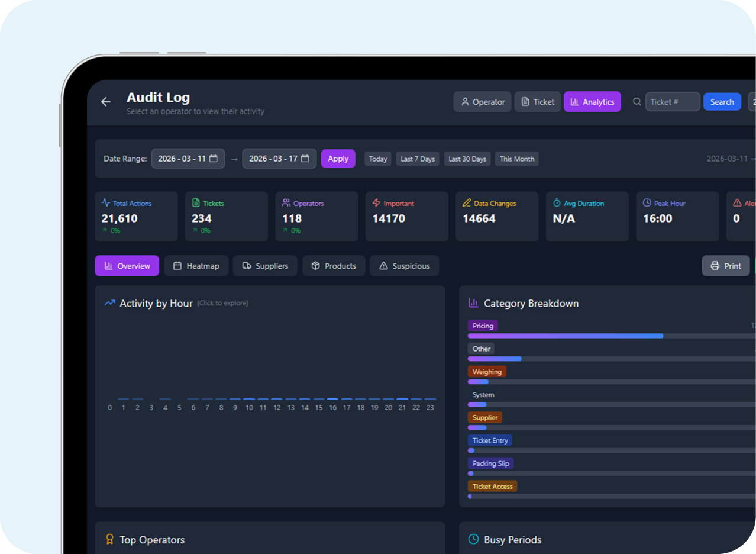
Task: Click the hour 21 bar in Activity chart
Action: pos(402,400)
